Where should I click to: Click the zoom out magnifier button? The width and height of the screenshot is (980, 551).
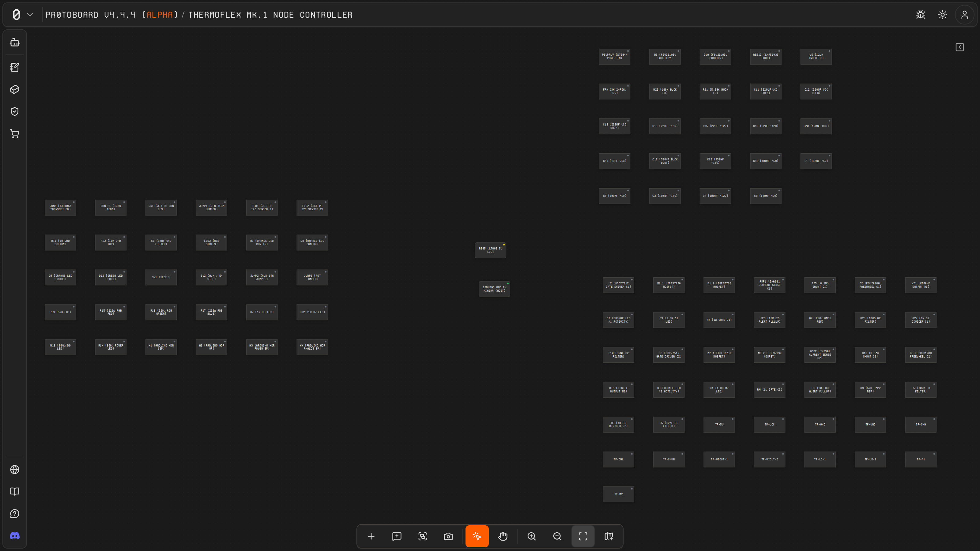click(557, 536)
